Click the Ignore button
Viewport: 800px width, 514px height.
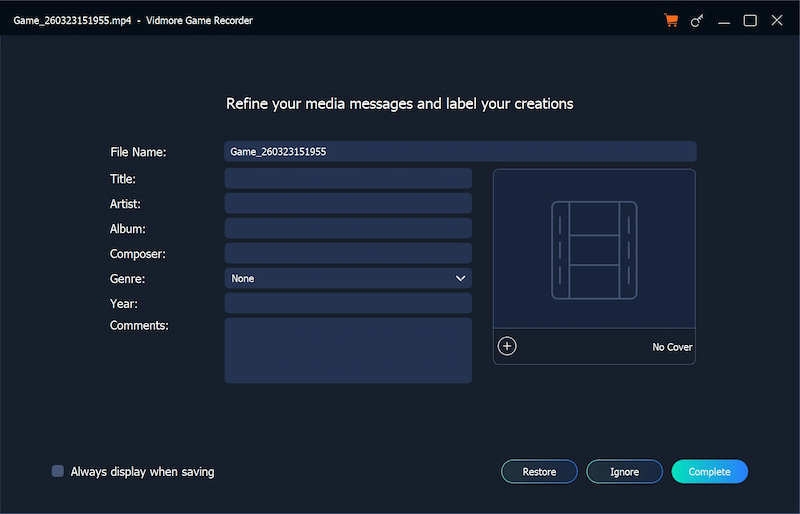tap(624, 472)
